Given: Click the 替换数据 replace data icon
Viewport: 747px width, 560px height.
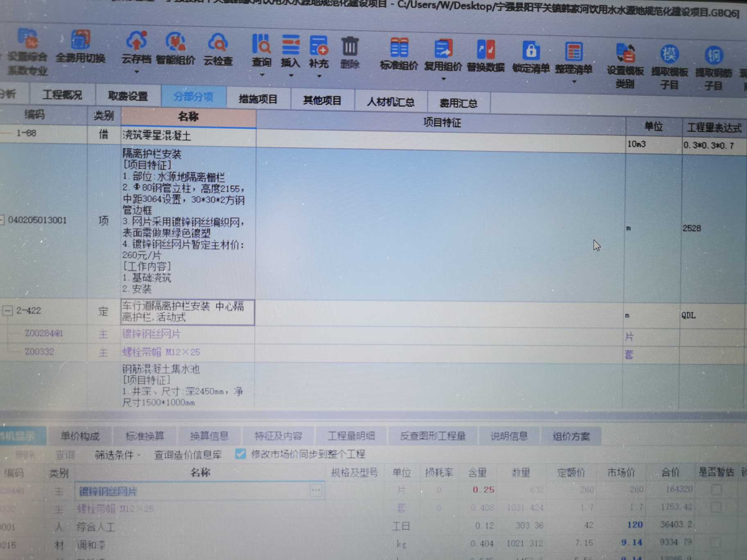Looking at the screenshot, I should (486, 50).
